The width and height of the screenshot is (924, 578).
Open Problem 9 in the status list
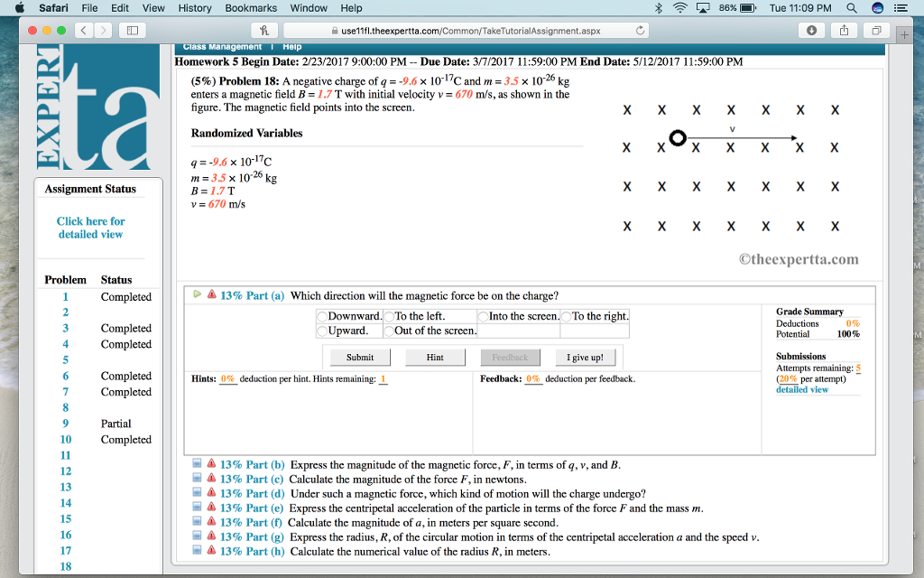[x=65, y=424]
